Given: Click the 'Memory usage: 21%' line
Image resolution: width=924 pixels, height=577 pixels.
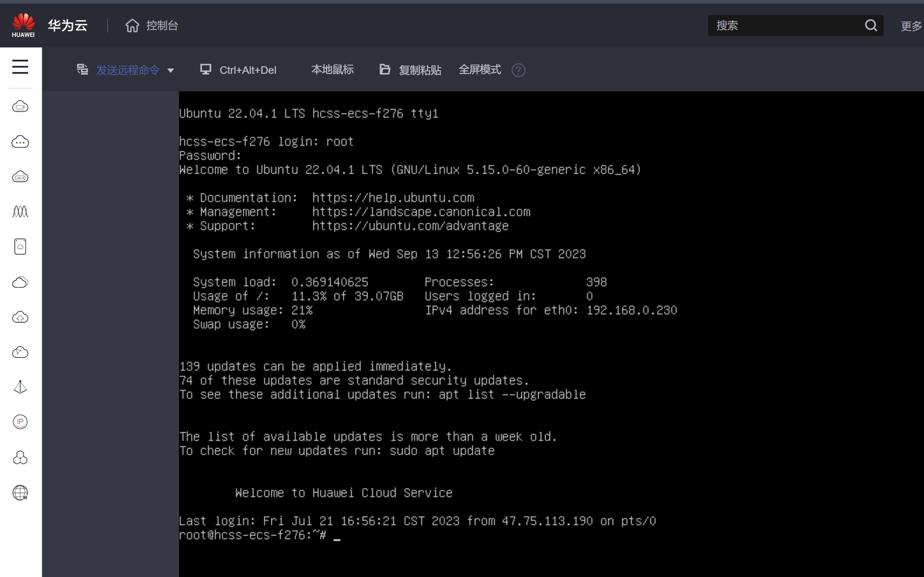Looking at the screenshot, I should tap(253, 310).
